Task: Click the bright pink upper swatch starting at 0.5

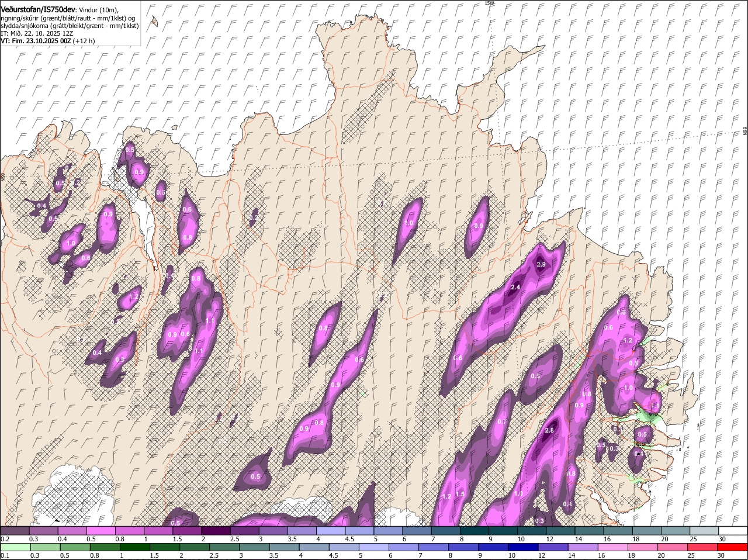Action: (101, 531)
